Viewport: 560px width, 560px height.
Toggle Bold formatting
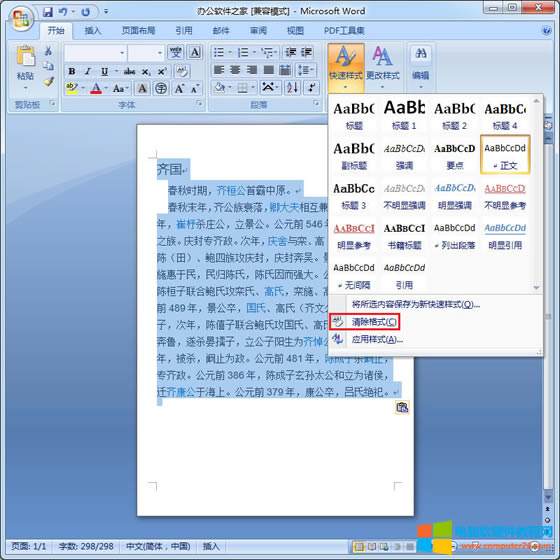coord(72,71)
